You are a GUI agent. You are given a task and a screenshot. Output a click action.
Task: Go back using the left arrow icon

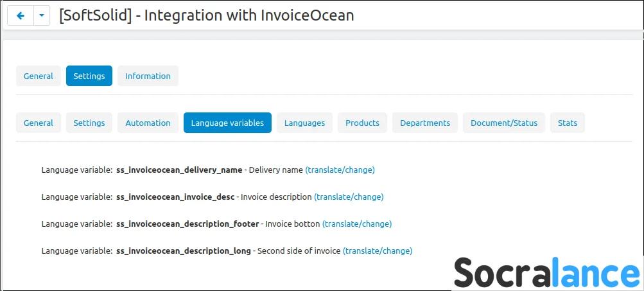21,15
